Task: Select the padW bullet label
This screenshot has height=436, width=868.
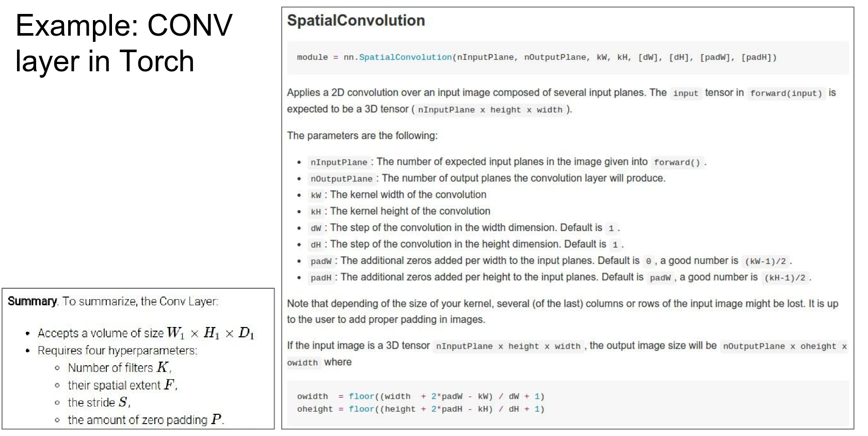Action: tap(321, 261)
